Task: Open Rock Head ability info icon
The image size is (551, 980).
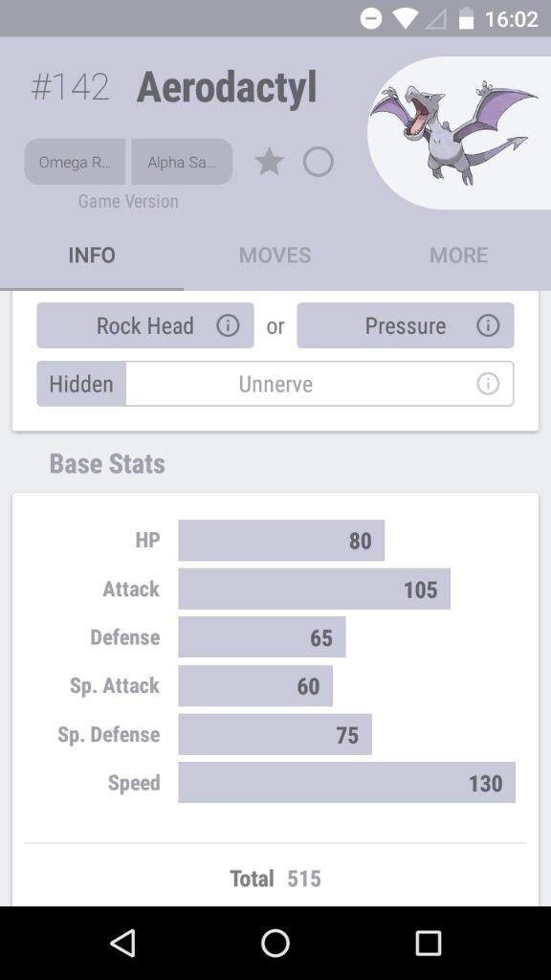Action: coord(228,325)
